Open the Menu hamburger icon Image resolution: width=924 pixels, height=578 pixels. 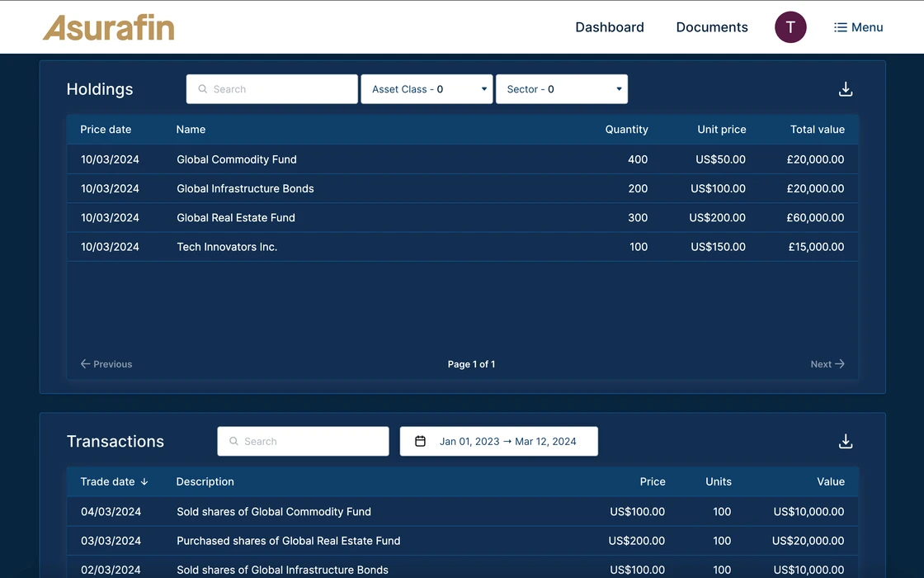tap(841, 27)
